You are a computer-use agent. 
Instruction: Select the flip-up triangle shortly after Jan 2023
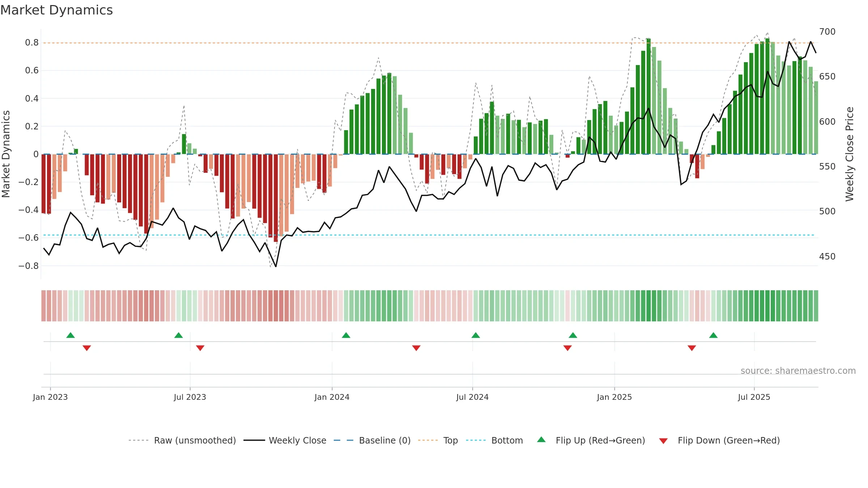pos(71,335)
